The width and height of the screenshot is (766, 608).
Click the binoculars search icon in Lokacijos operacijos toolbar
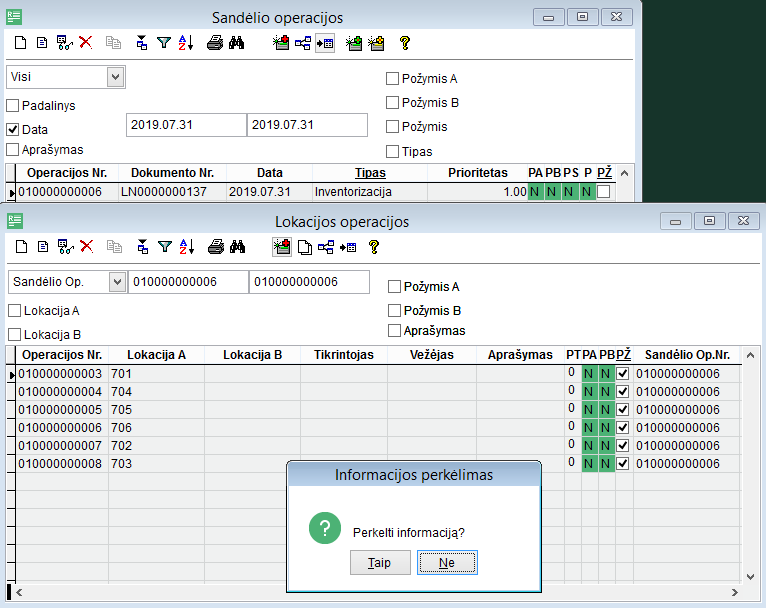pos(238,246)
